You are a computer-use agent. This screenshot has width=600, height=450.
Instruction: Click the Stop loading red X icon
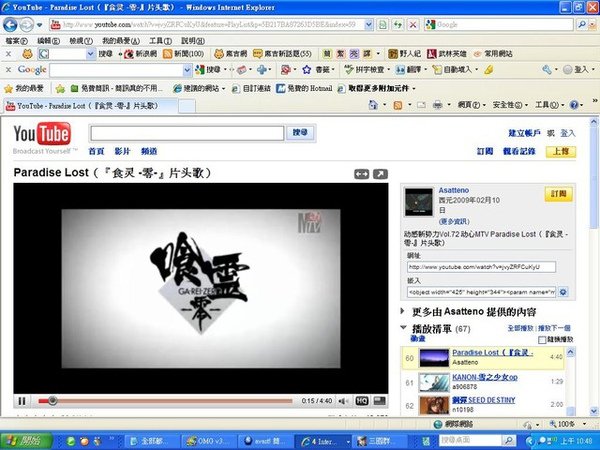[x=413, y=25]
